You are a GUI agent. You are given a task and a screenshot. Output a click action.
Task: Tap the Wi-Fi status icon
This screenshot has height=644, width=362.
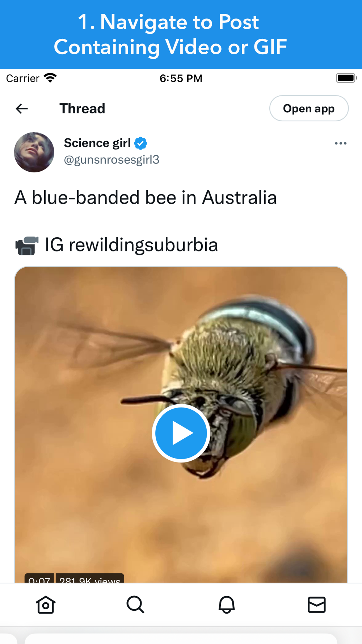tap(50, 78)
